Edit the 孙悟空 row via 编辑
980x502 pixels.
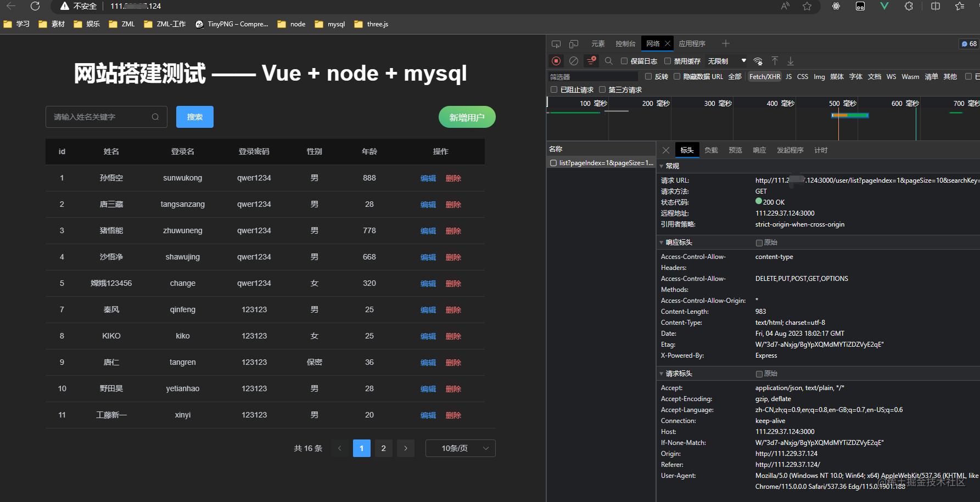[x=428, y=178]
